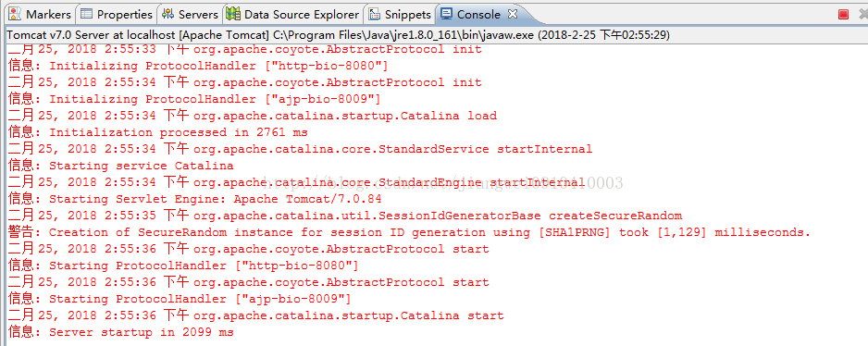Click the 'Starting service Catalina' line

click(120, 166)
